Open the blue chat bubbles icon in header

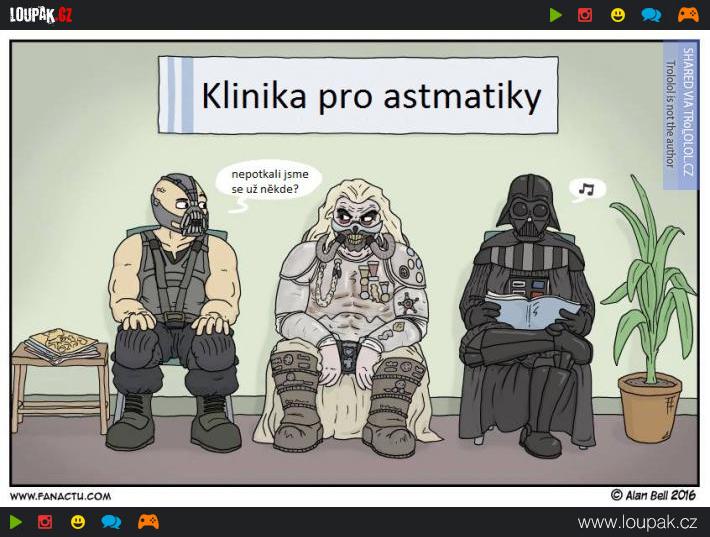point(651,15)
